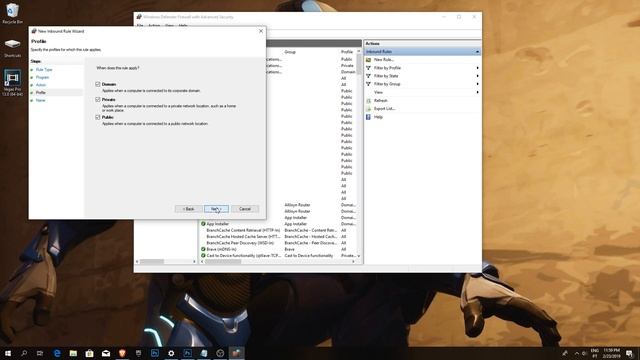Select New Rule... in Actions pane
Image resolution: width=640 pixels, height=360 pixels.
pyautogui.click(x=384, y=60)
